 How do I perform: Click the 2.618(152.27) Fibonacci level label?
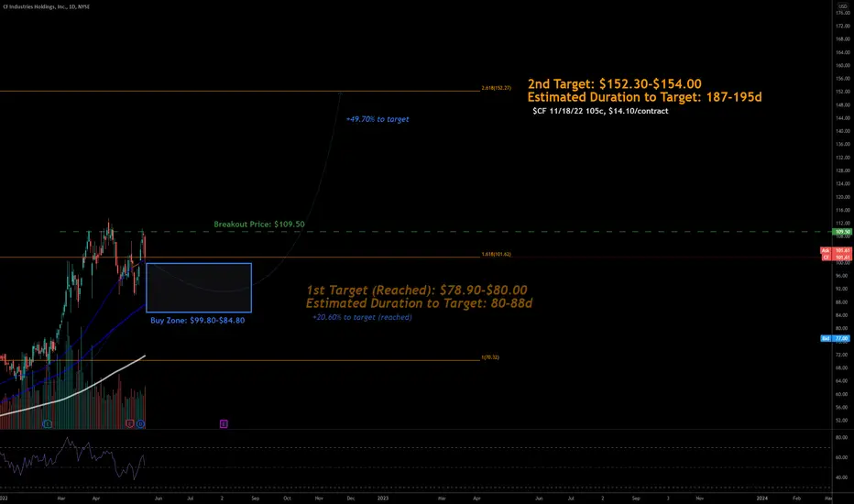click(496, 88)
